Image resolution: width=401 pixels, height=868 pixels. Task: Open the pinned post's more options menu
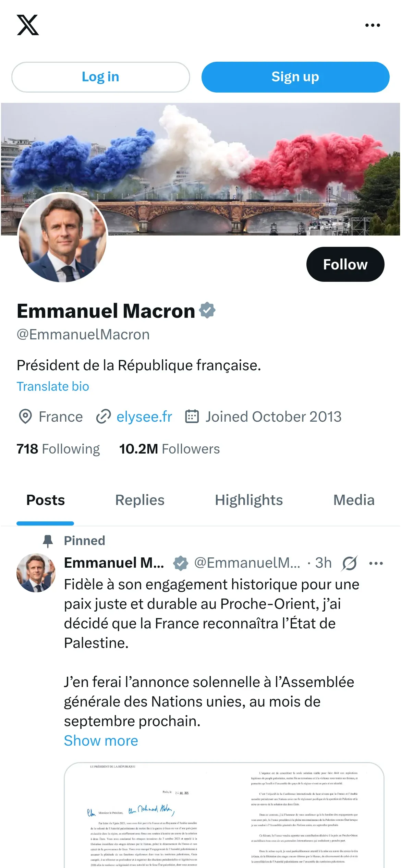click(x=376, y=563)
